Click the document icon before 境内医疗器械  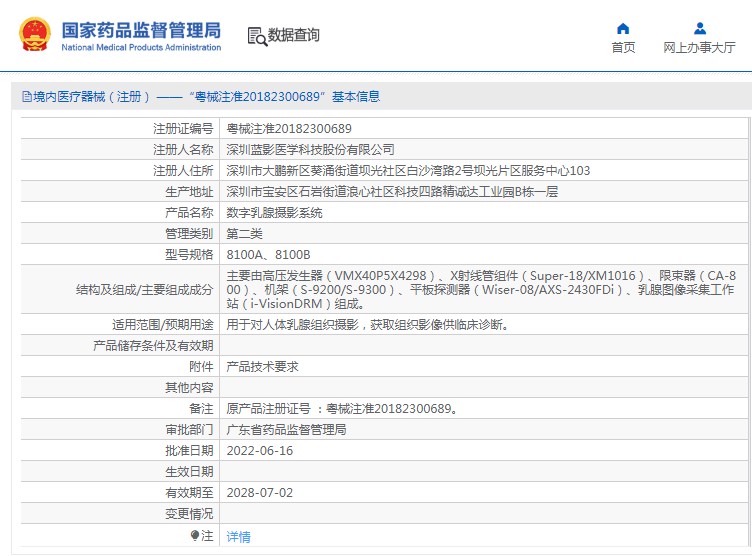(27, 97)
